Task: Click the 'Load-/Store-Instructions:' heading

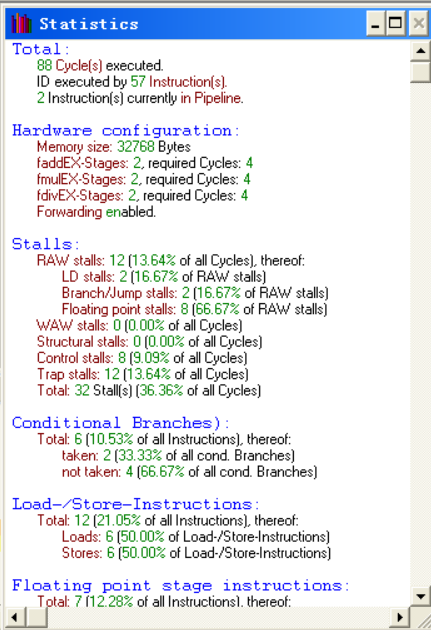Action: click(136, 504)
